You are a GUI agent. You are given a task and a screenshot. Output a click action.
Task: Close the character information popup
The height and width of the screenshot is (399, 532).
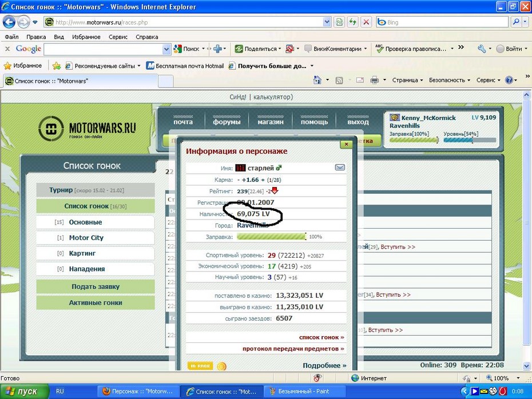pyautogui.click(x=347, y=144)
